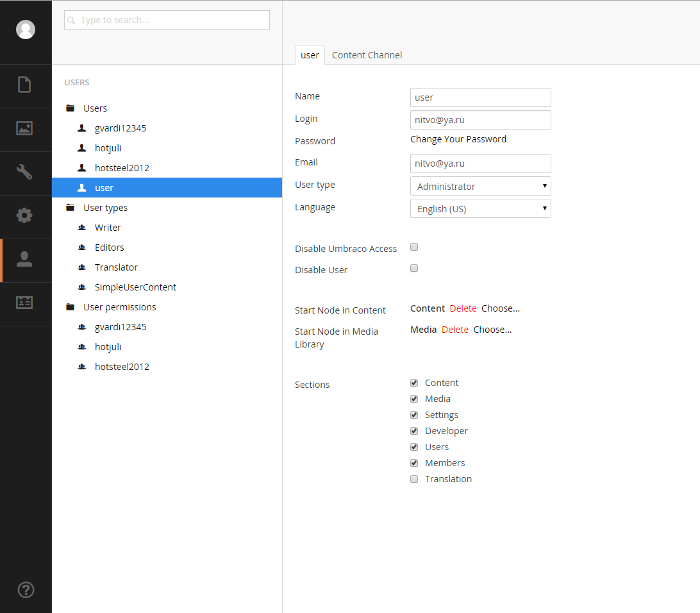
Task: Select the highlighted user tree item
Action: tap(167, 187)
